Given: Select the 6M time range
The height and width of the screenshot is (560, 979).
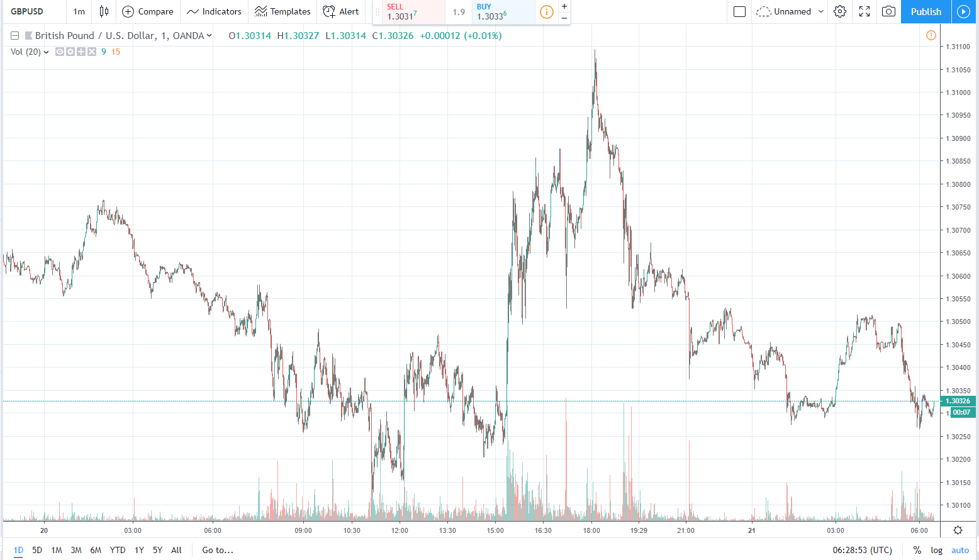Looking at the screenshot, I should (96, 550).
